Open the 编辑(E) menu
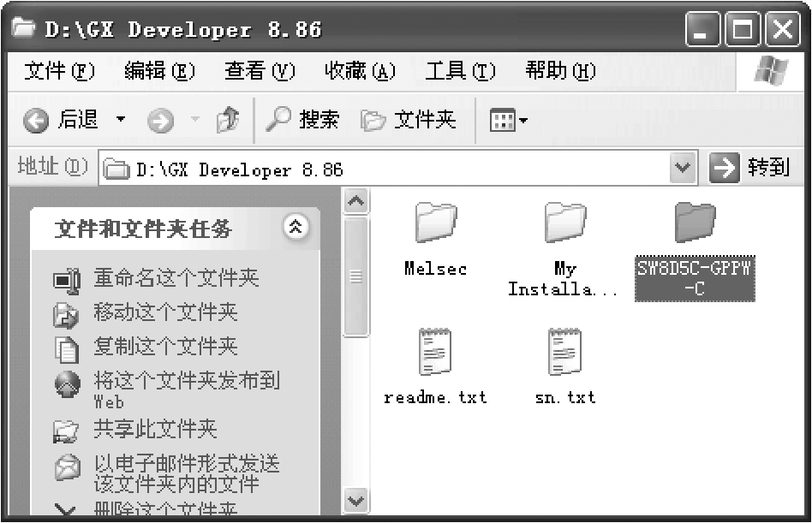Image resolution: width=812 pixels, height=523 pixels. 159,71
